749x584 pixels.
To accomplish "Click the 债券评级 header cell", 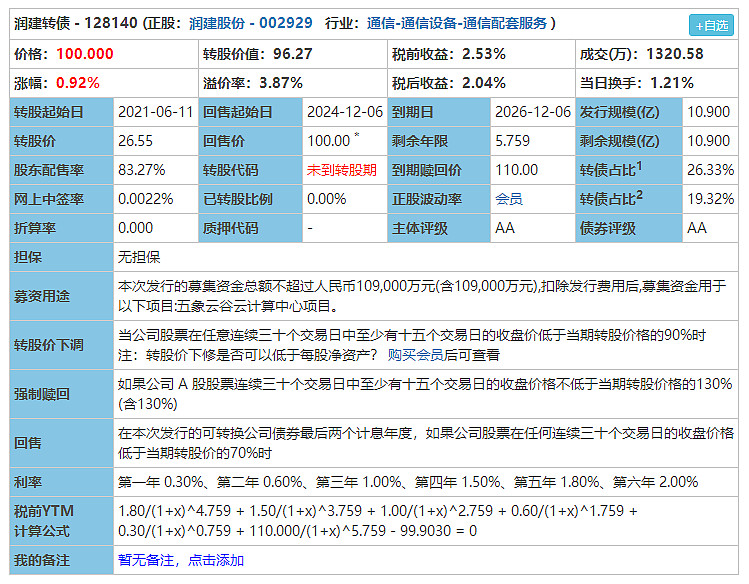I will [x=629, y=228].
